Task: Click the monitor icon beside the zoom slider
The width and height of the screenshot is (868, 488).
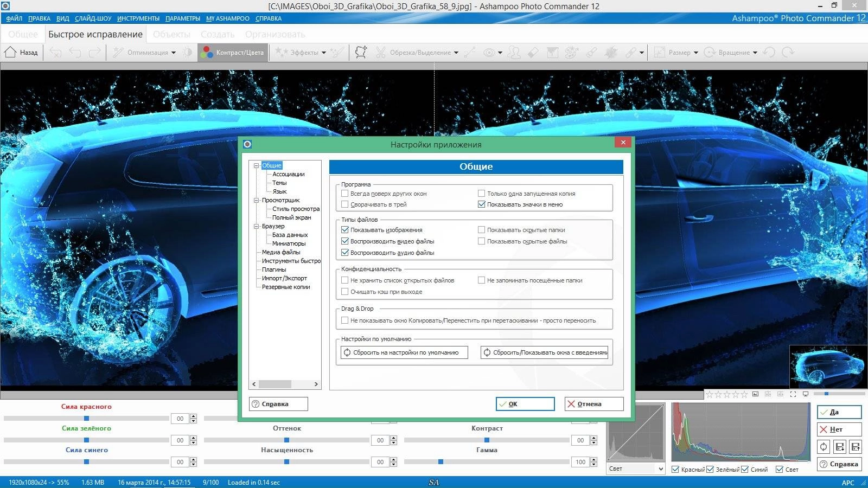Action: click(806, 394)
